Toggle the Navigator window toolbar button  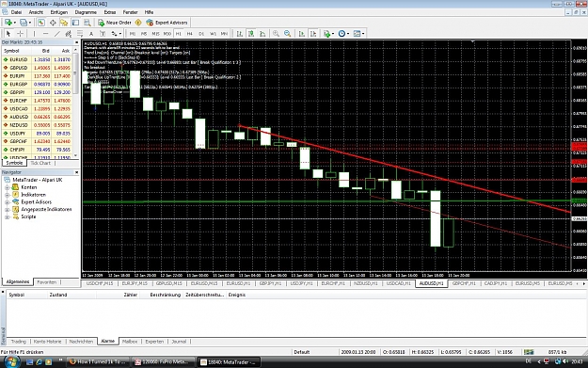click(x=64, y=23)
